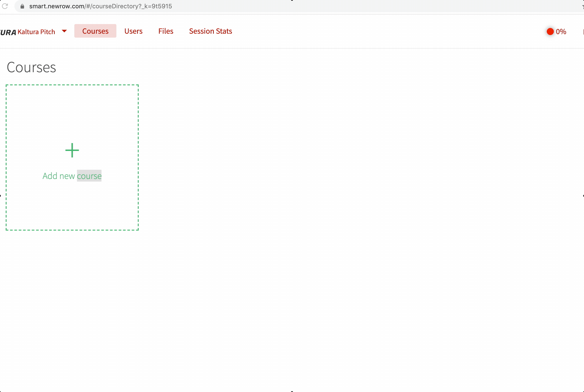Click the highlighted word 'course'

(89, 176)
